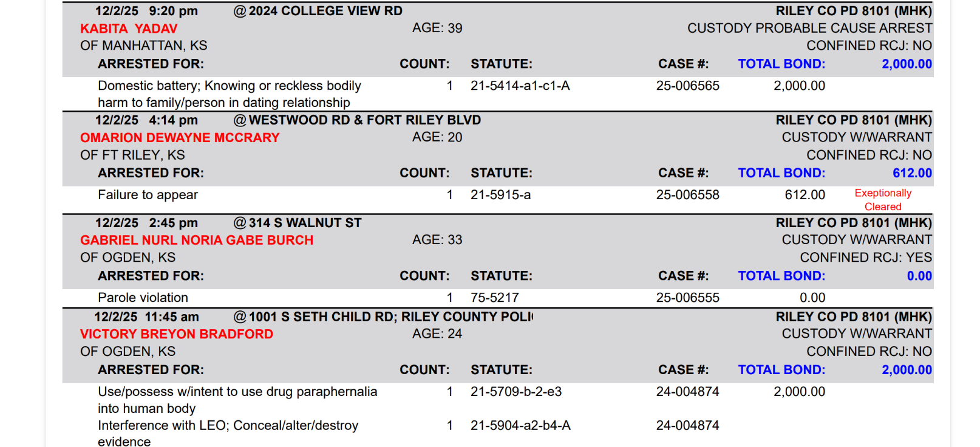Screen dimensions: 980x447
Task: Click the red Exceptionally Cleared note
Action: tap(883, 200)
